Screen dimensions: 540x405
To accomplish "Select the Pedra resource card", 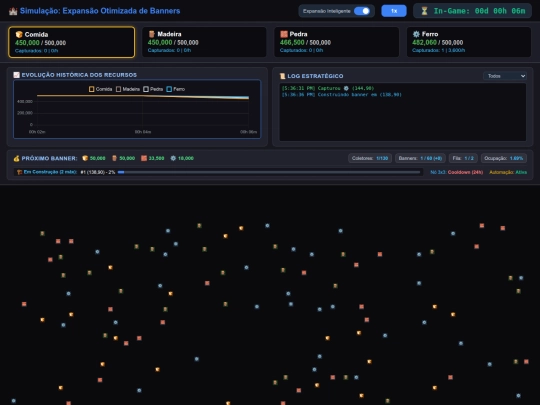I will [x=336, y=42].
